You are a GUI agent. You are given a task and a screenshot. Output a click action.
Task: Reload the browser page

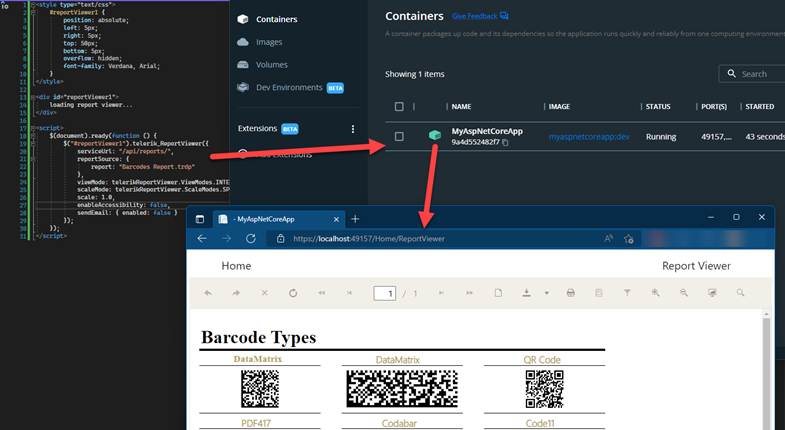coord(251,239)
